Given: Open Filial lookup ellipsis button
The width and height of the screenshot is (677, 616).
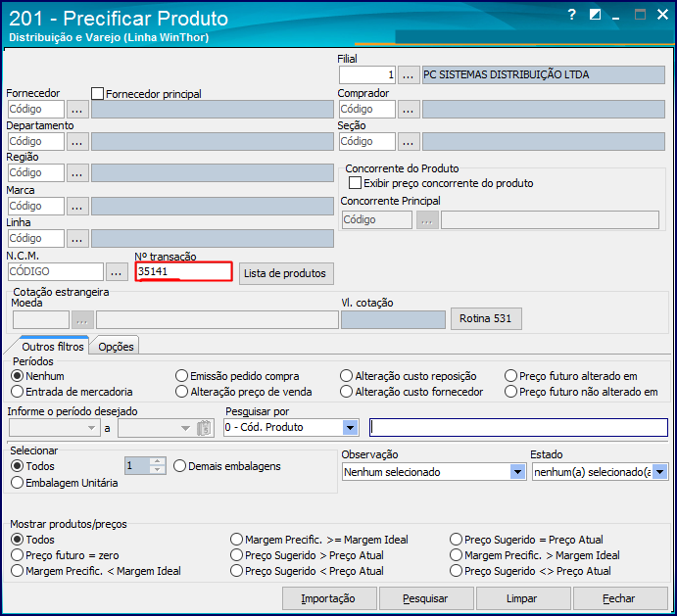Looking at the screenshot, I should 408,75.
